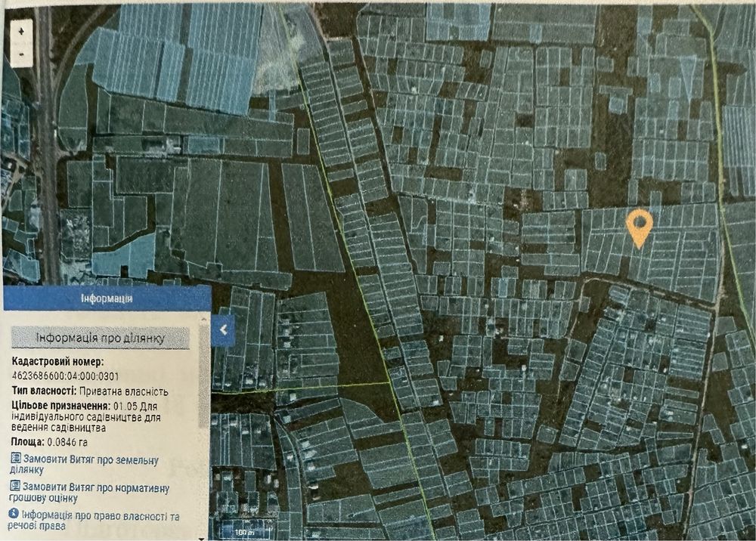
Task: Open Інформація про право власності link
Action: tap(94, 521)
